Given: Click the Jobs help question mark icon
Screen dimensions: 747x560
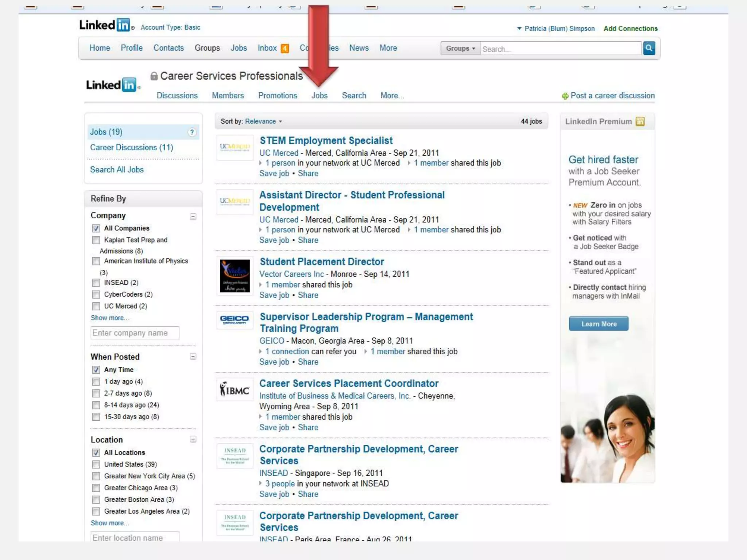Looking at the screenshot, I should click(192, 132).
